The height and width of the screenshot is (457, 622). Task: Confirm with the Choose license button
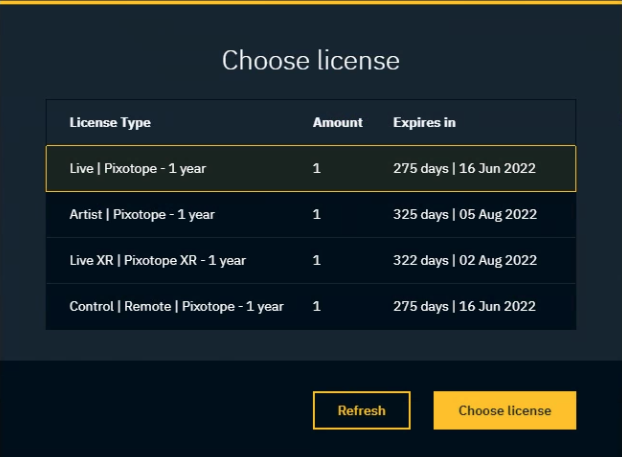(504, 410)
